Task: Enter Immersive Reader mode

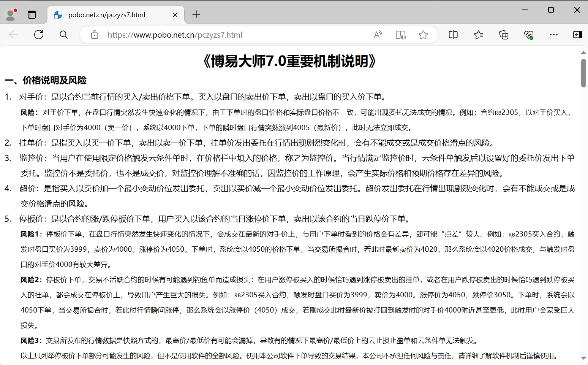Action: (x=401, y=35)
